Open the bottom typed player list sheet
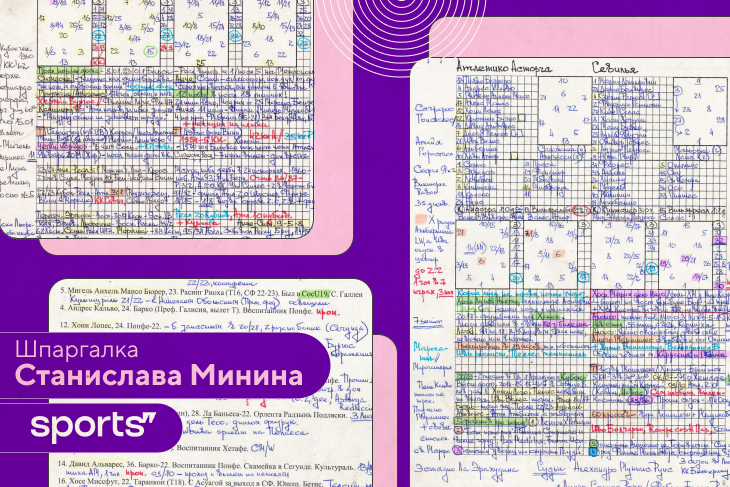Screen dimensions: 730x487 coord(210,383)
